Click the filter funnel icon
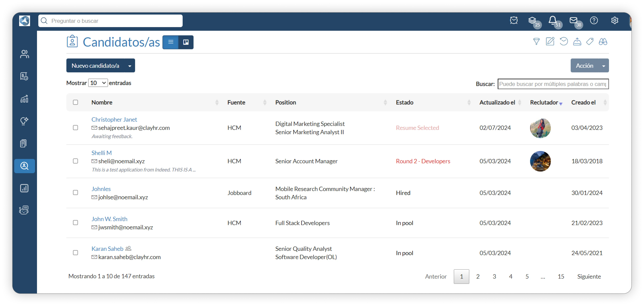Viewport: 644px width, 306px height. (x=536, y=41)
